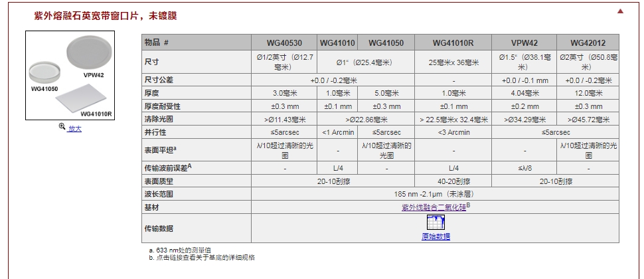Select the WG42012 column header
Viewport: 644px width, 279px height.
[x=588, y=43]
